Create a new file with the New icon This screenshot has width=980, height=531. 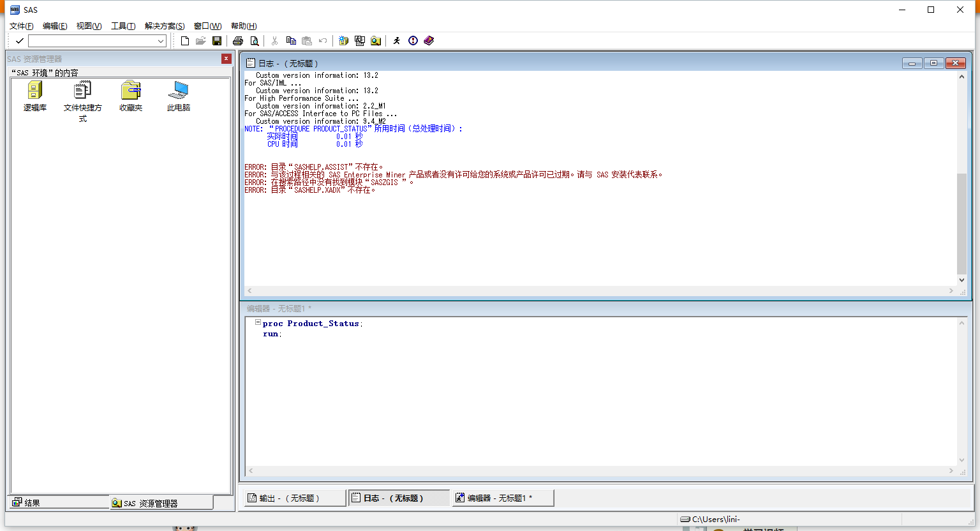click(185, 41)
